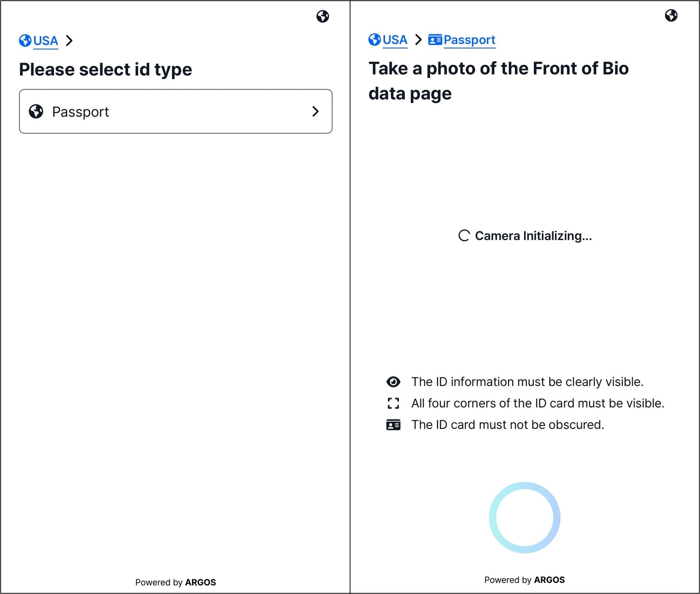Screen dimensions: 700x594
Task: Click the ID card icon next to Passport breadcrumb
Action: pos(435,39)
